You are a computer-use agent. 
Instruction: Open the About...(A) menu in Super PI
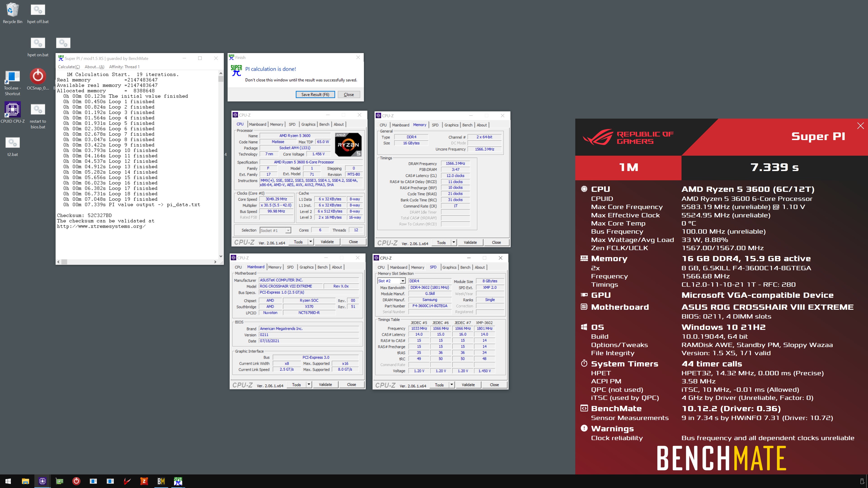94,67
